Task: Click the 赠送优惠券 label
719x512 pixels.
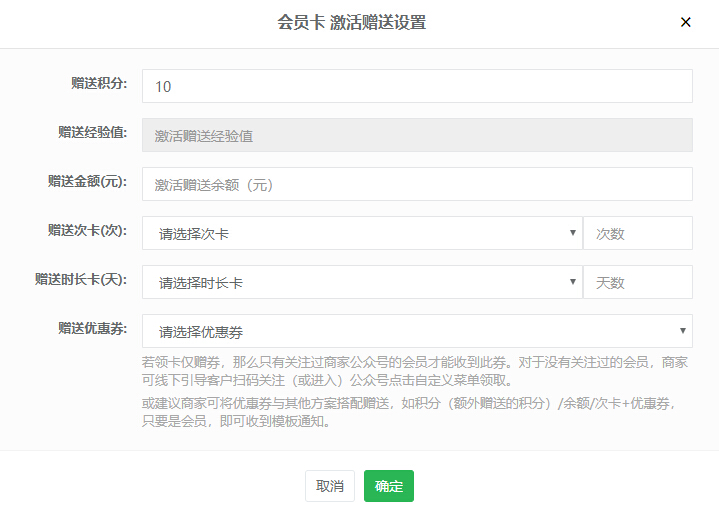Action: click(x=93, y=329)
